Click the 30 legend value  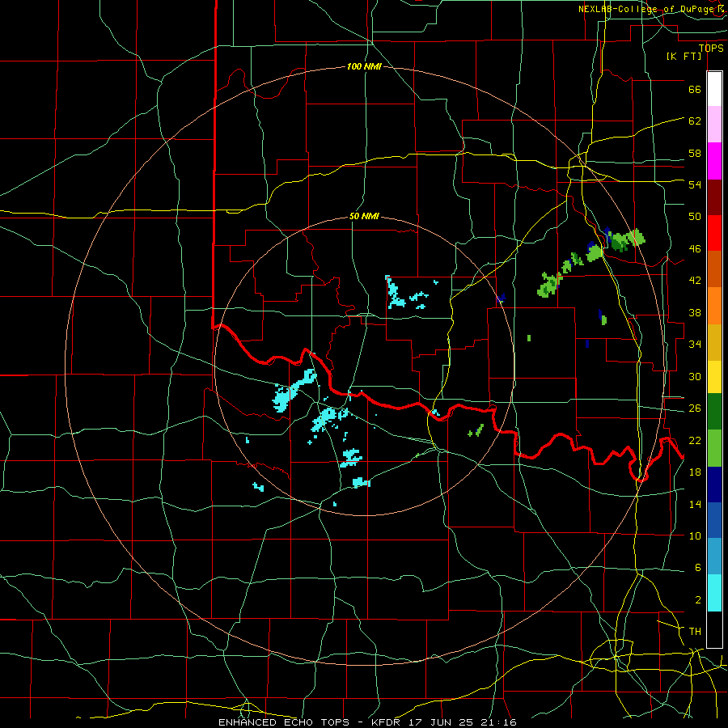point(695,376)
